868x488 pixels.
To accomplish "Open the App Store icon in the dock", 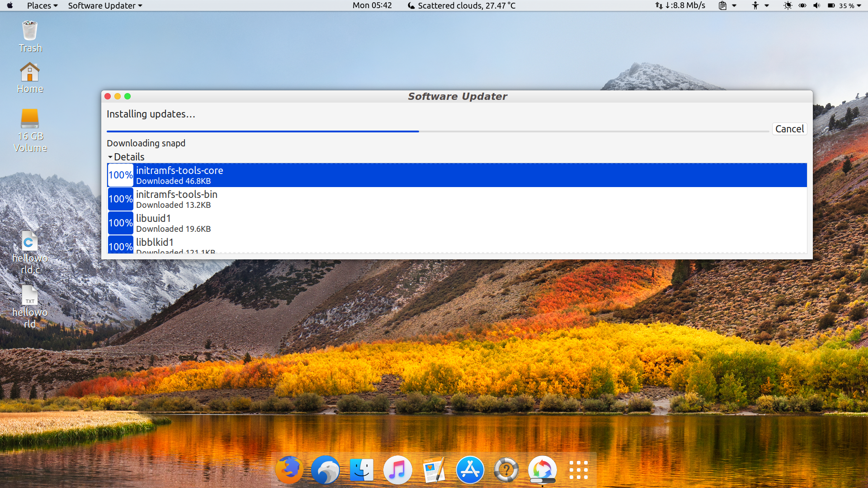I will 470,469.
